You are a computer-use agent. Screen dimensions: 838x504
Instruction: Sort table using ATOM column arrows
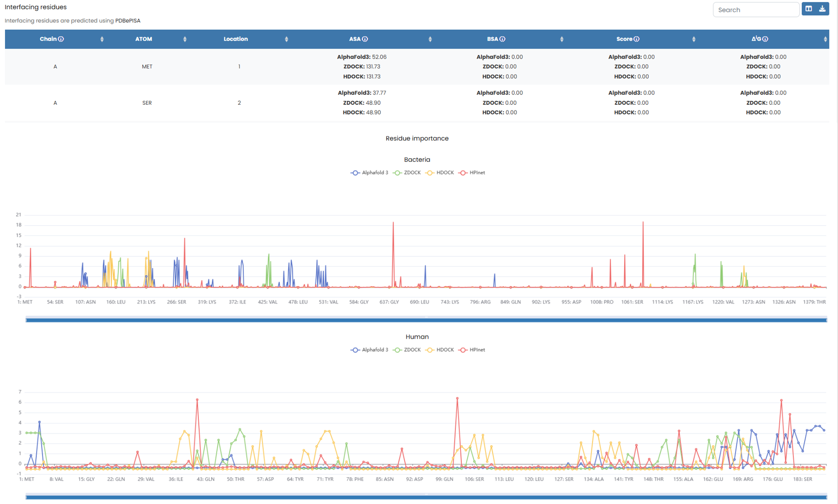[x=185, y=39]
